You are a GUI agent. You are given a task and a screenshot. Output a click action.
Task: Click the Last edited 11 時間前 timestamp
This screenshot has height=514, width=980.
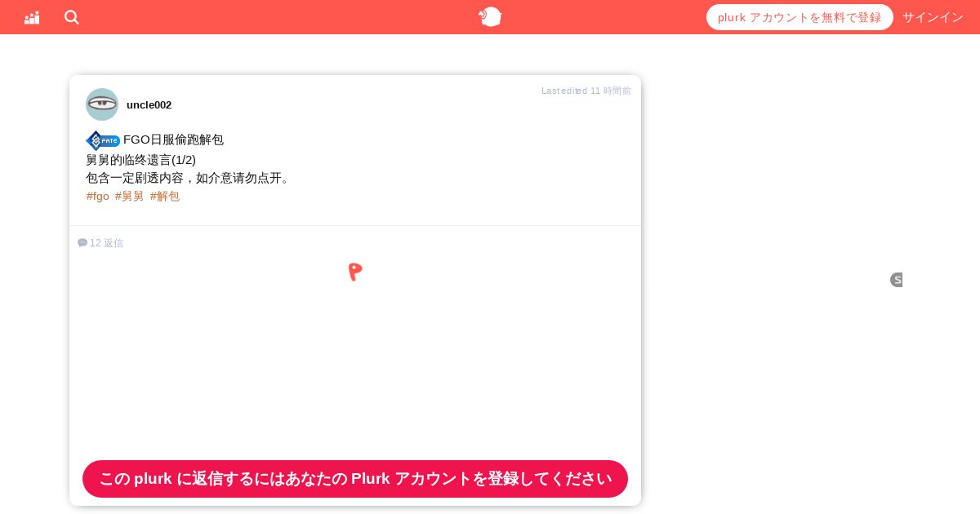(x=586, y=91)
